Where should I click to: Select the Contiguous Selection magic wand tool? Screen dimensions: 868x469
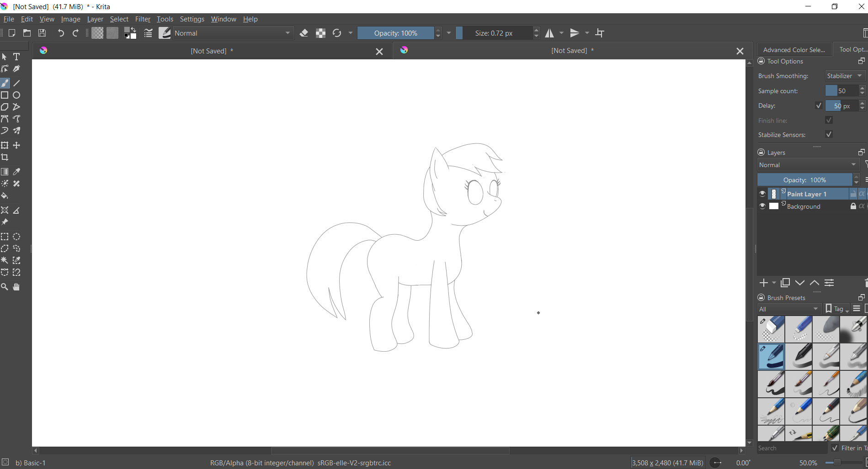[5, 260]
